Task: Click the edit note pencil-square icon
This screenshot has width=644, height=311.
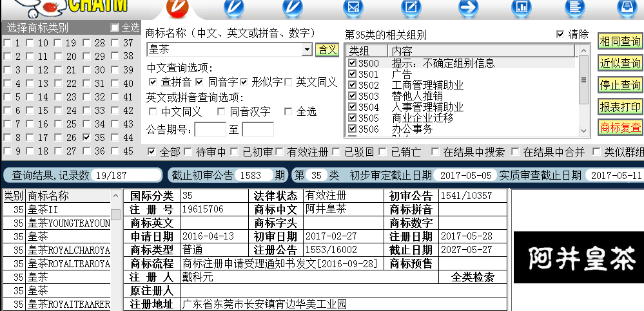Action: [x=411, y=7]
